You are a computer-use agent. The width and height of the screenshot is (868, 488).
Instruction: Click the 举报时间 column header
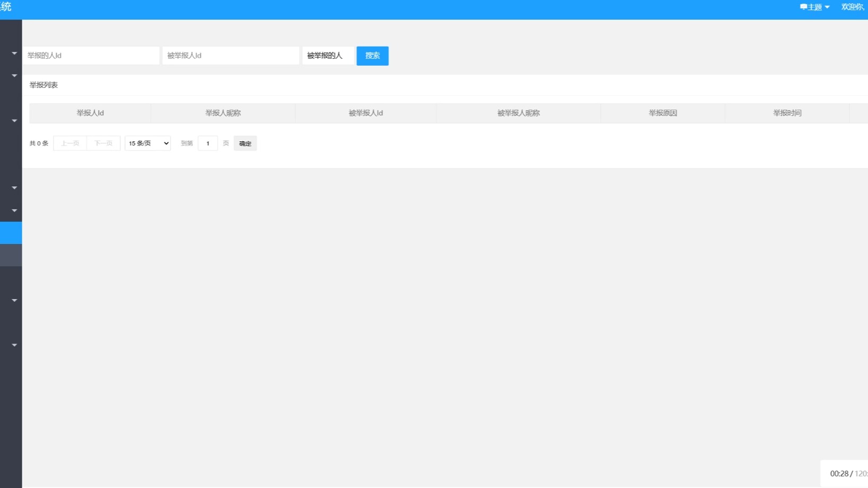coord(787,113)
